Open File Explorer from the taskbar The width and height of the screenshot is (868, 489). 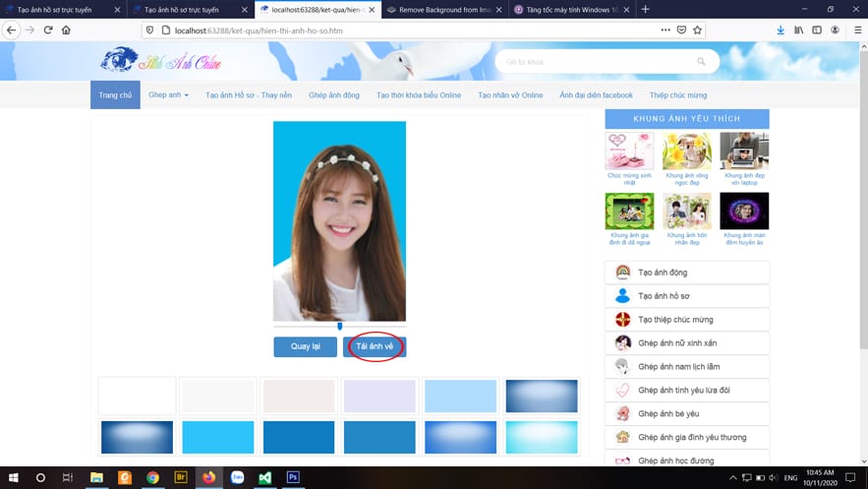coord(96,477)
